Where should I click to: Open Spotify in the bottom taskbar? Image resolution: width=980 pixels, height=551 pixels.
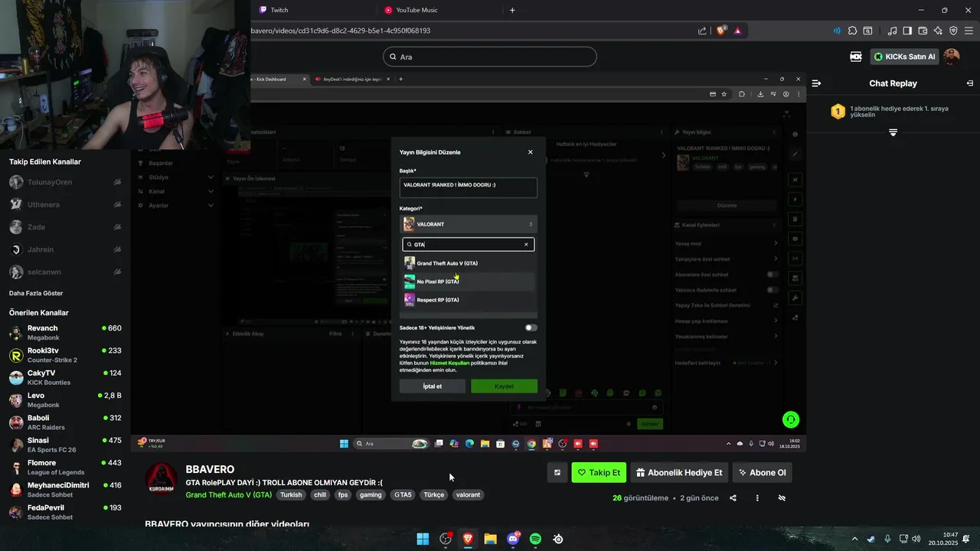535,539
